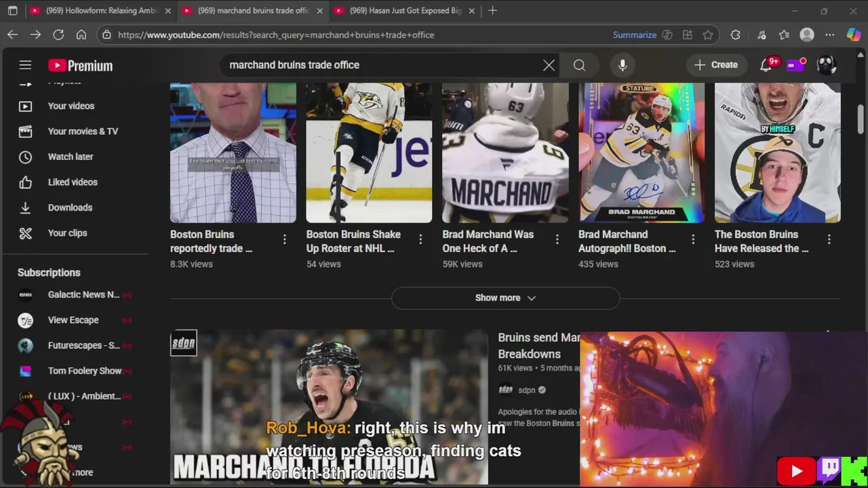868x488 pixels.
Task: Open Futurescapes subscription channel
Action: [75, 346]
